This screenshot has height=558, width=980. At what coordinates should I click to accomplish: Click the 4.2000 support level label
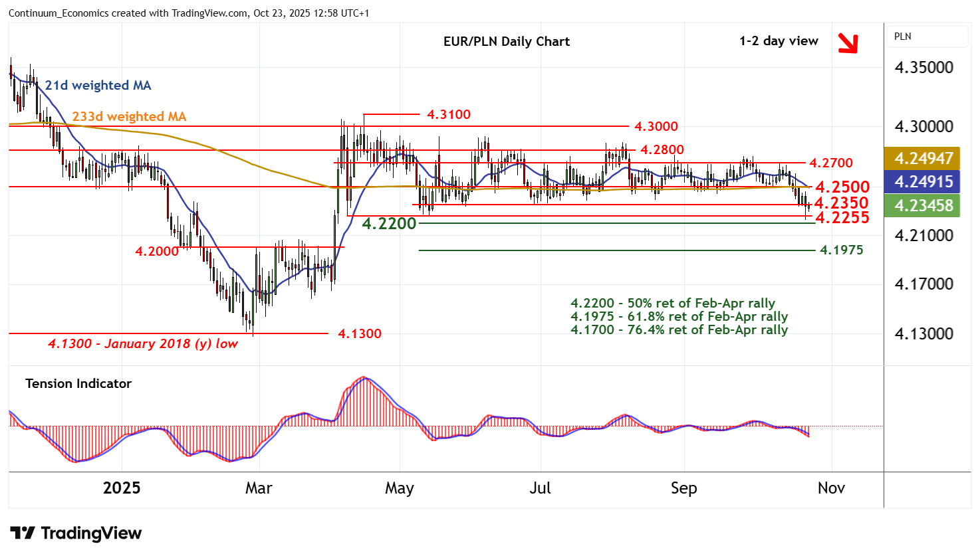[157, 251]
